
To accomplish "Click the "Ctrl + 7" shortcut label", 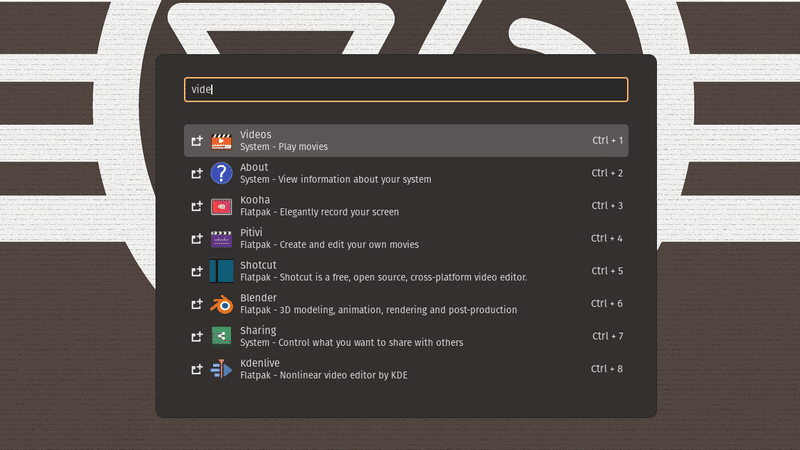I will pyautogui.click(x=607, y=336).
